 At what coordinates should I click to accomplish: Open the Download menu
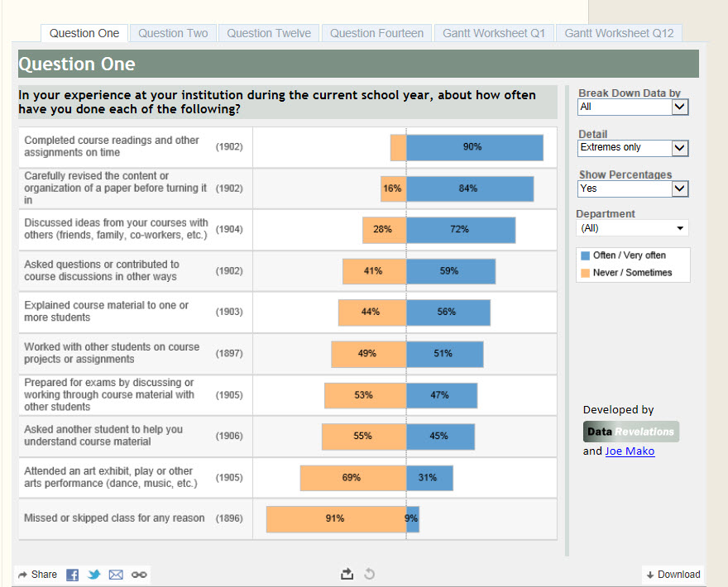[673, 575]
